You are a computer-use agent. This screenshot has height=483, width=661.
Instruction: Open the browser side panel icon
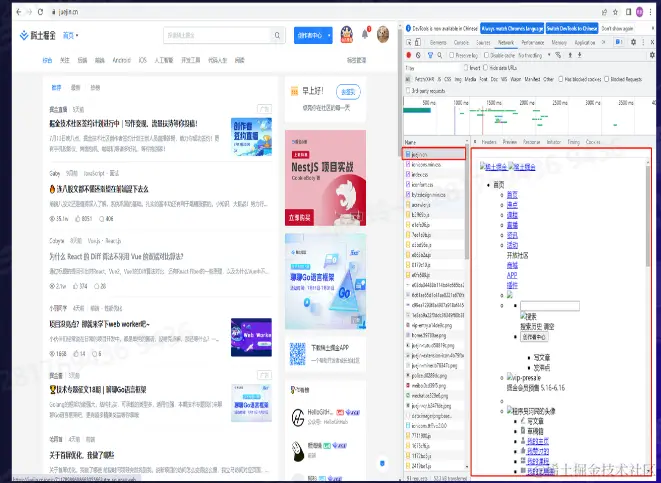[x=628, y=12]
